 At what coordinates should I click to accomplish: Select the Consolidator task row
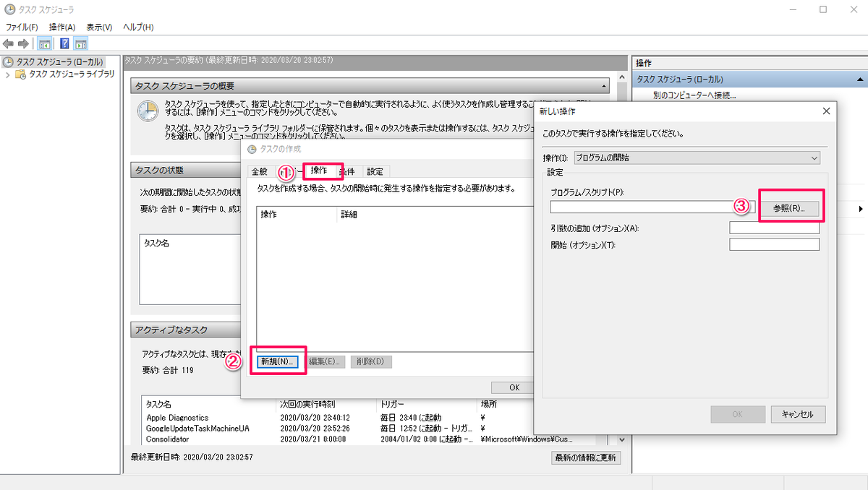click(x=167, y=439)
